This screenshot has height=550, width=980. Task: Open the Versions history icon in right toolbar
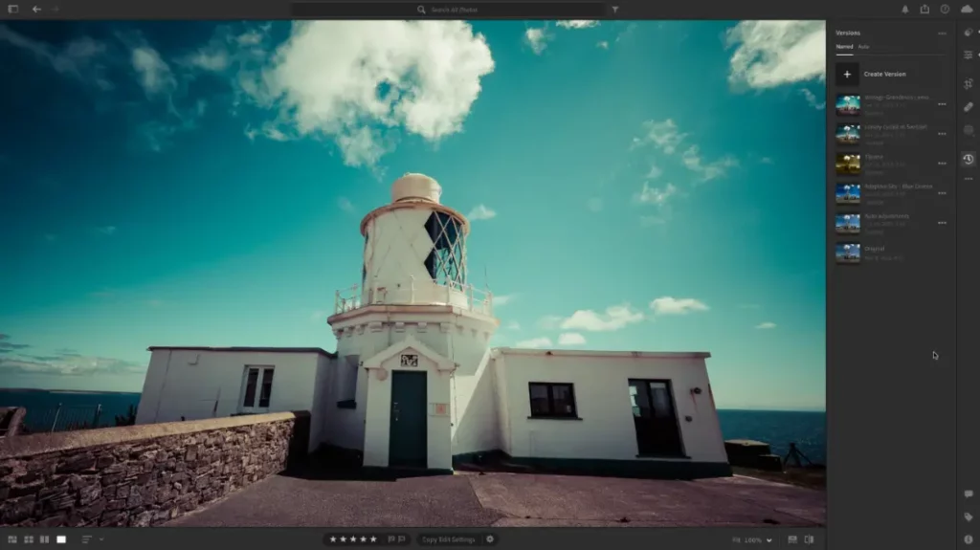[x=969, y=159]
